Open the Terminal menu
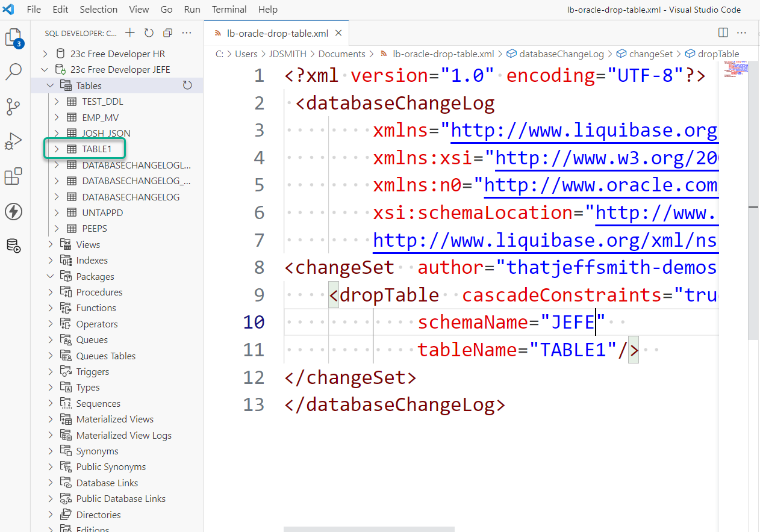 (x=229, y=9)
